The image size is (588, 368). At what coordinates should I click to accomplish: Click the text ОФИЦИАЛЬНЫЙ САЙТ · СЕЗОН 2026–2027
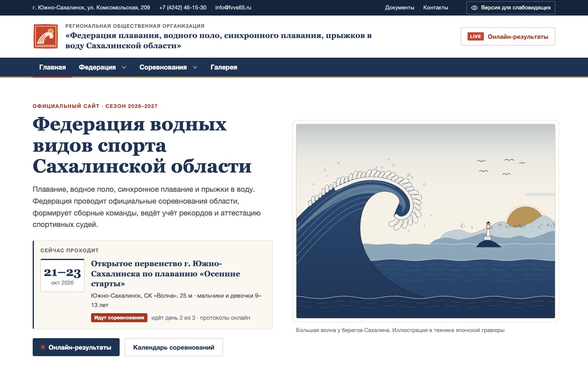pos(95,106)
